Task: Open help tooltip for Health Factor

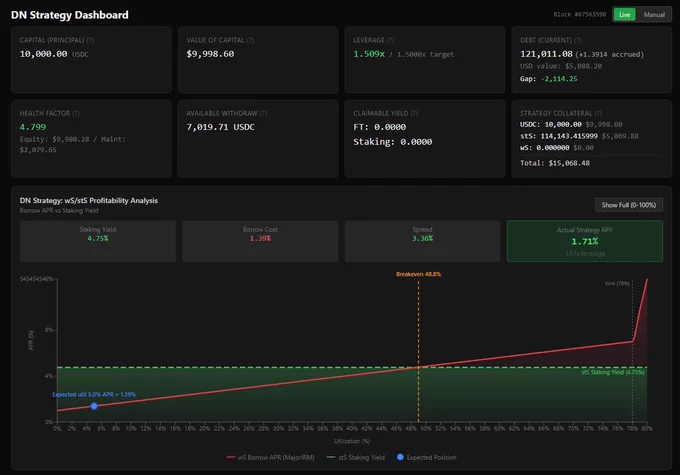Action: click(76, 113)
